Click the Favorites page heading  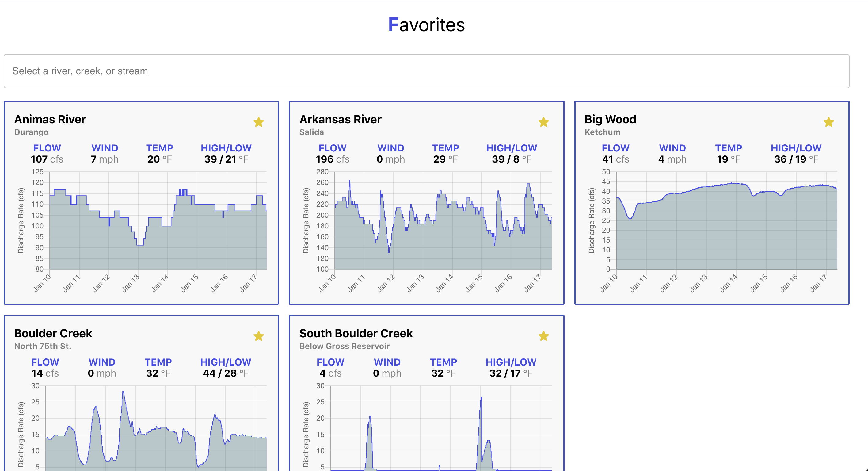[426, 25]
